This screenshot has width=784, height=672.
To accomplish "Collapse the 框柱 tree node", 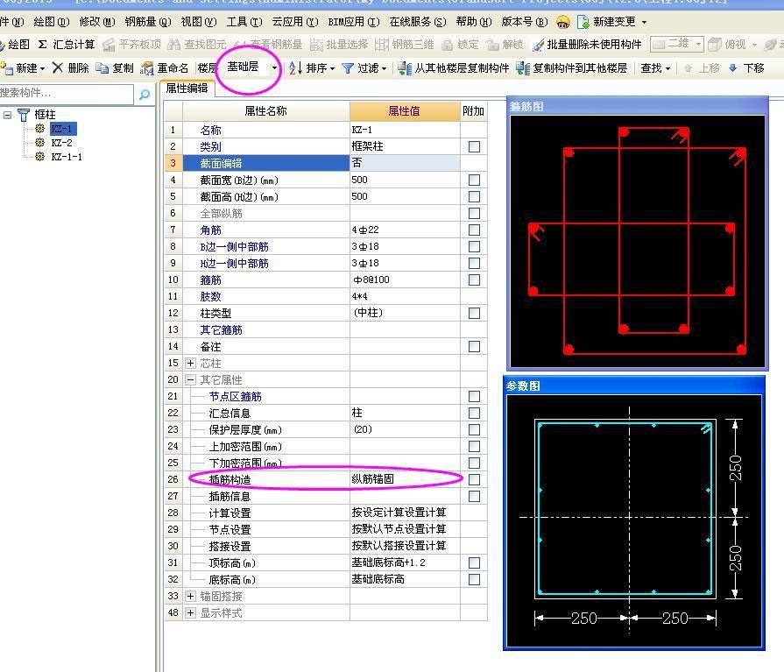I will [x=8, y=115].
